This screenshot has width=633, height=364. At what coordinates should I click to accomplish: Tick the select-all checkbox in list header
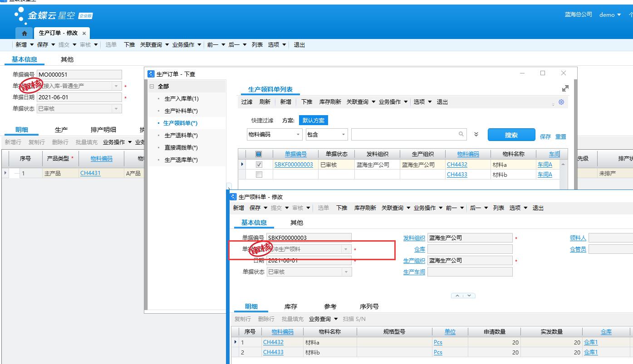[259, 154]
